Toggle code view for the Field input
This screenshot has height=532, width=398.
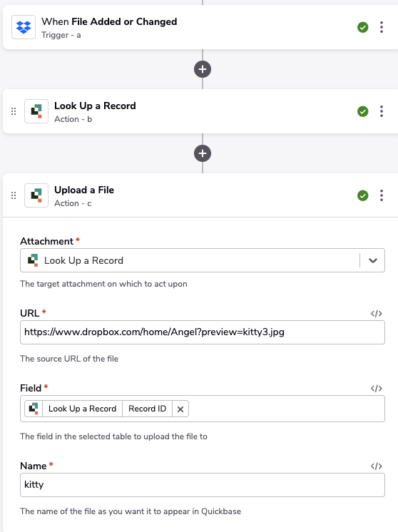point(377,388)
